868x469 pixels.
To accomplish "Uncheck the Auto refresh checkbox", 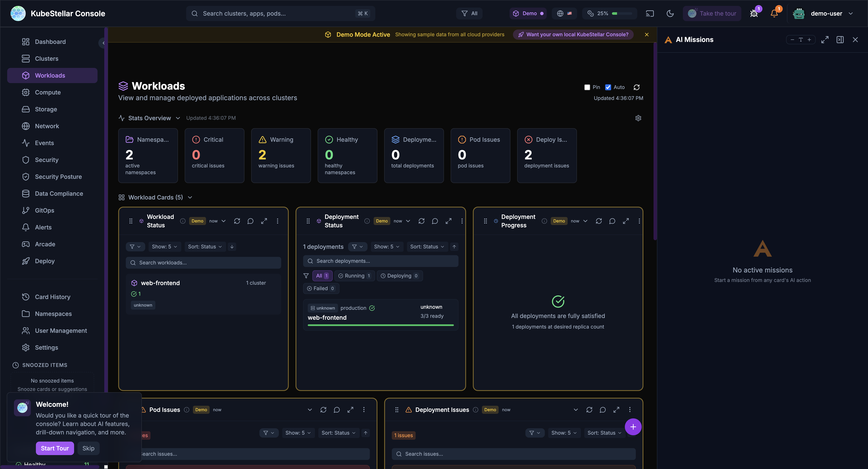I will (x=608, y=87).
